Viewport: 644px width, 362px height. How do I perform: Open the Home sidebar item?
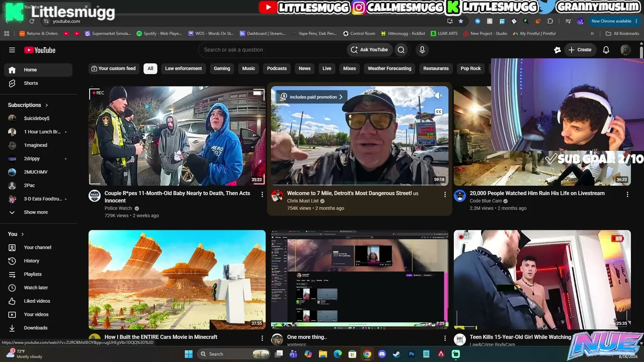coord(38,70)
